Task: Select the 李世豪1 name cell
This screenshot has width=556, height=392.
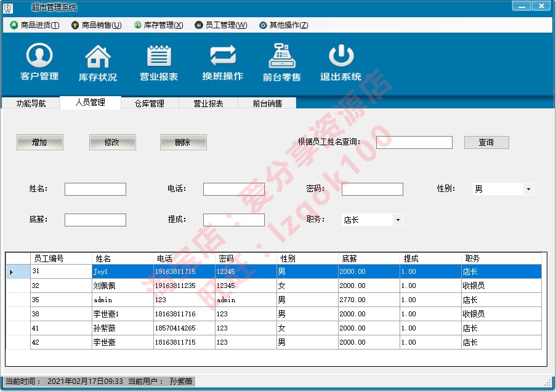Action: pos(123,314)
